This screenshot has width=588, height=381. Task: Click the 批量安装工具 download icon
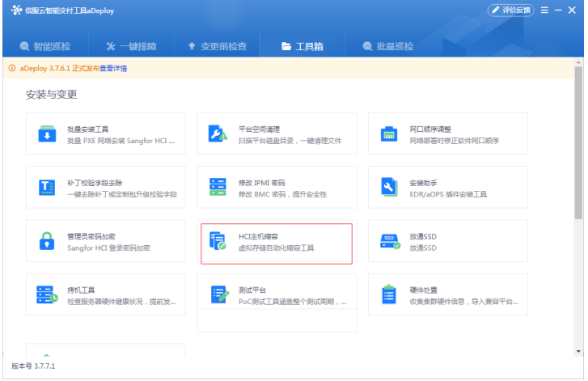pos(47,134)
